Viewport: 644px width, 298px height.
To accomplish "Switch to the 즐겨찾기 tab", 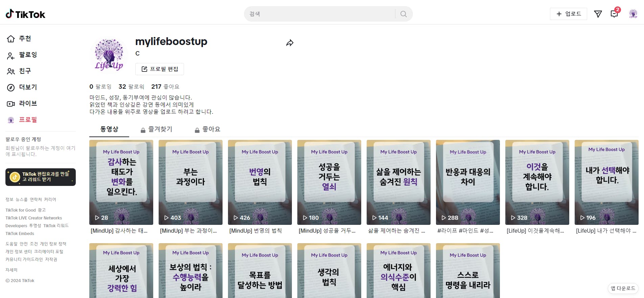I will click(156, 129).
